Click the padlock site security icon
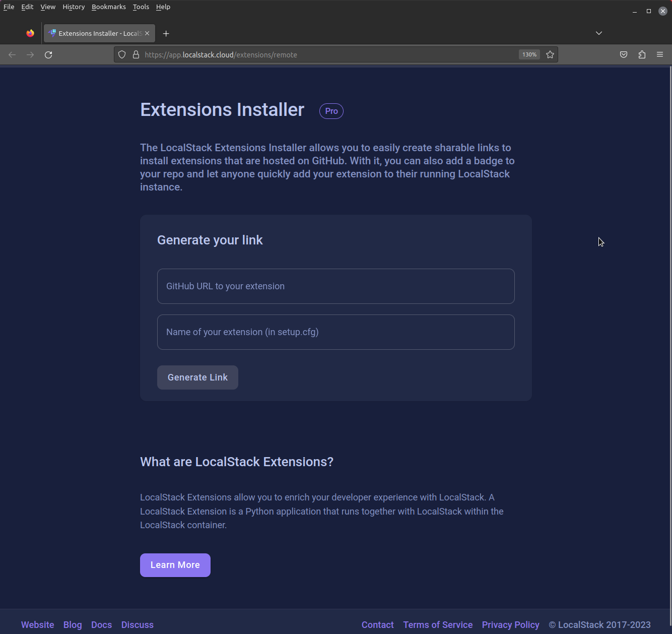Screen dimensions: 672x634 coord(135,54)
